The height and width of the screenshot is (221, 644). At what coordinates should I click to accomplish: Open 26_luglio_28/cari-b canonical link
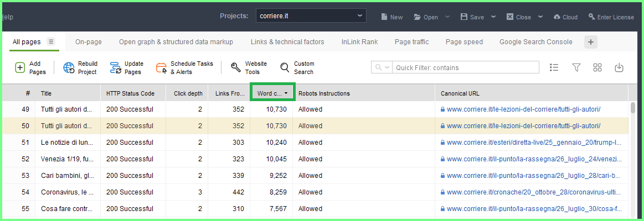(x=534, y=176)
